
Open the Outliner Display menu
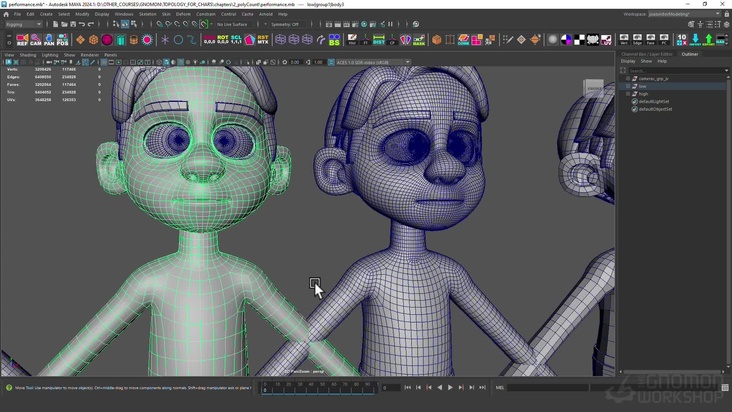[628, 61]
